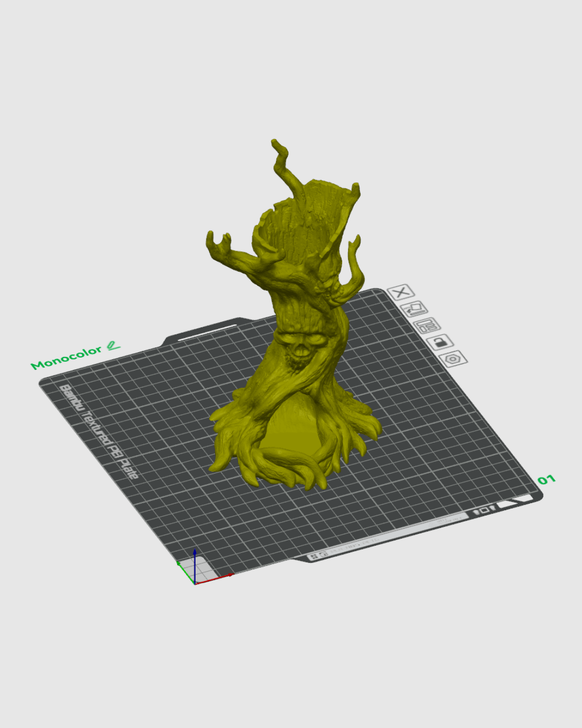The height and width of the screenshot is (728, 582).
Task: Click the small icon trio on plate's bottom-right edge
Action: click(x=484, y=510)
